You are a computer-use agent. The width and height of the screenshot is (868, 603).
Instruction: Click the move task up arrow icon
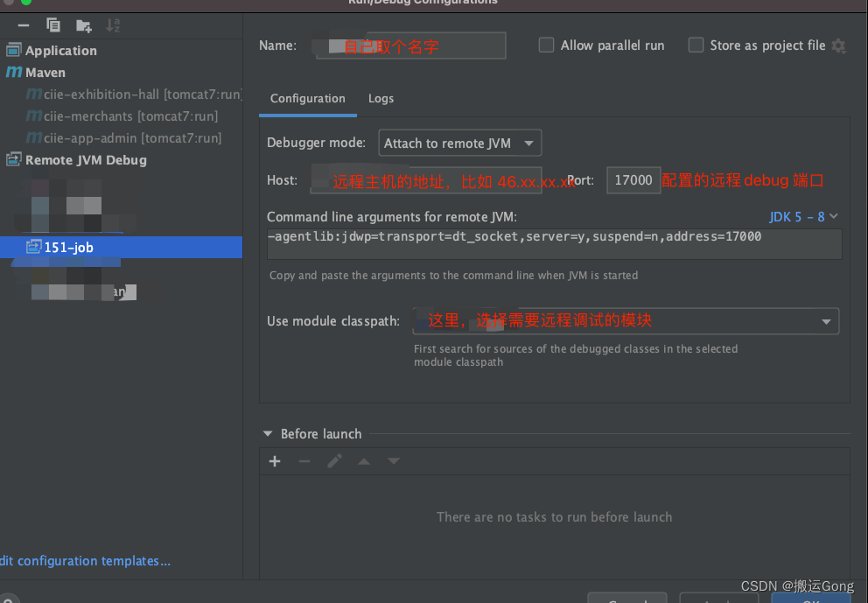[x=364, y=461]
